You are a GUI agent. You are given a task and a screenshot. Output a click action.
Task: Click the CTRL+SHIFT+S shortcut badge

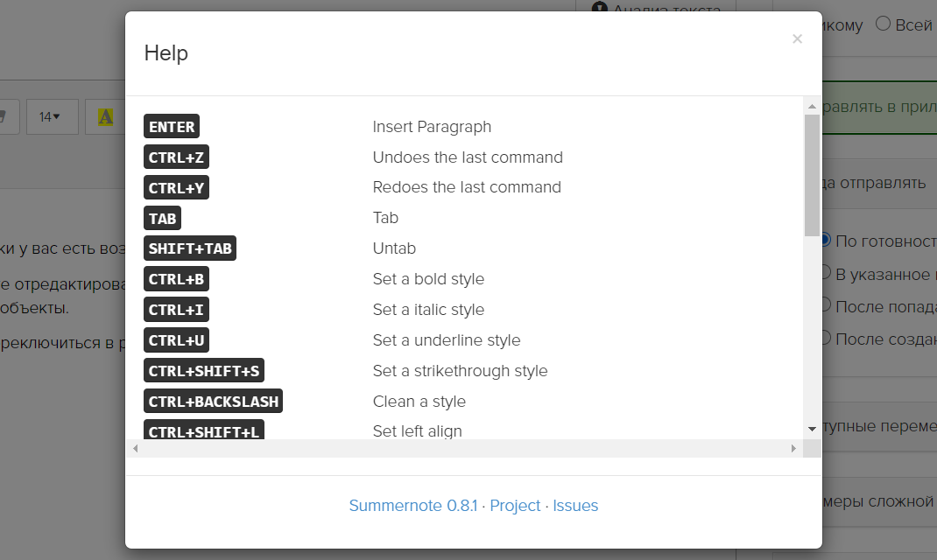coord(204,371)
